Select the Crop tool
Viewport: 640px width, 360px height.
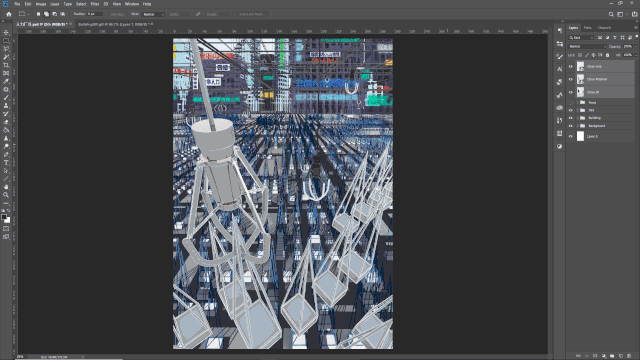tap(6, 65)
